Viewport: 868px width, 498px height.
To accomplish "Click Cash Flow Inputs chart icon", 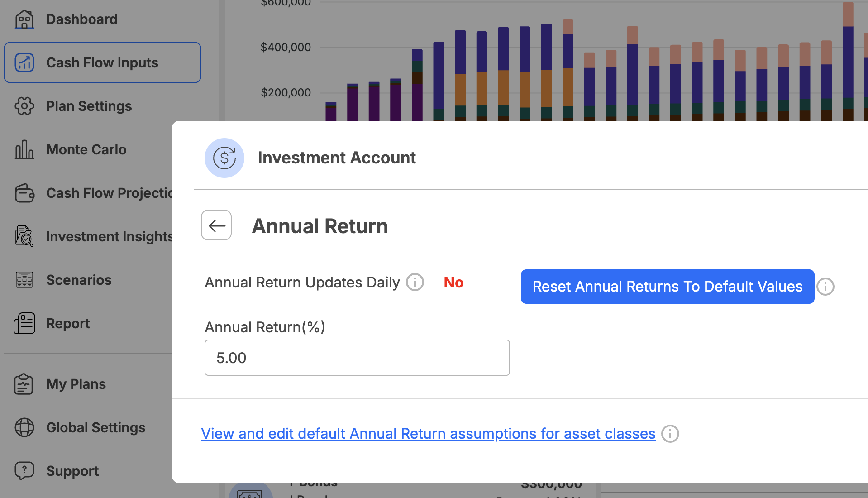I will point(24,62).
